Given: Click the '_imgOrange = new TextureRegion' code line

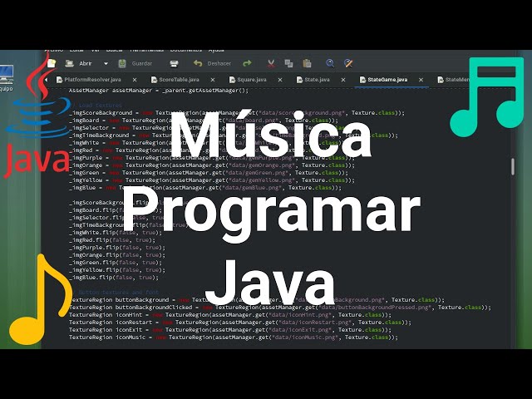Looking at the screenshot, I should pyautogui.click(x=212, y=165).
